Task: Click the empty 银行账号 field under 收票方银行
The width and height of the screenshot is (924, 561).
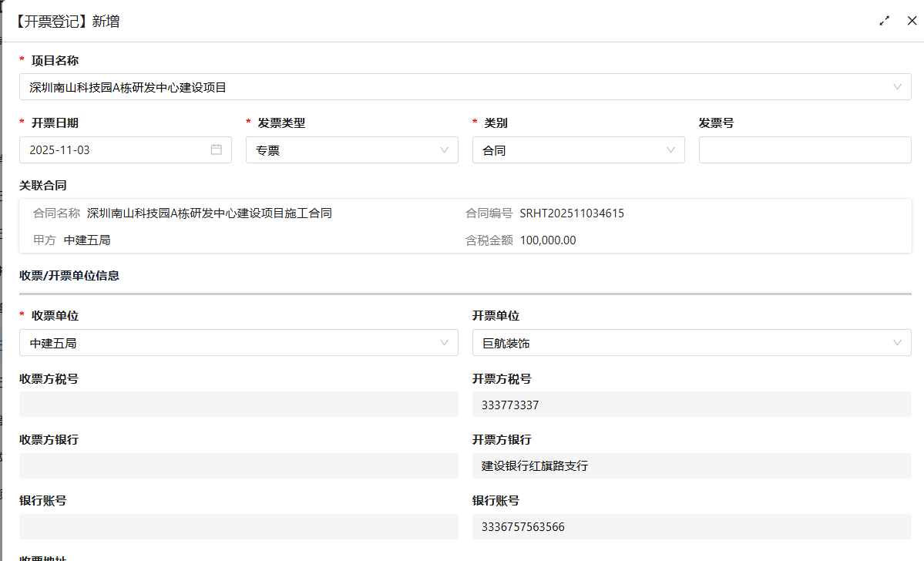Action: (x=238, y=527)
